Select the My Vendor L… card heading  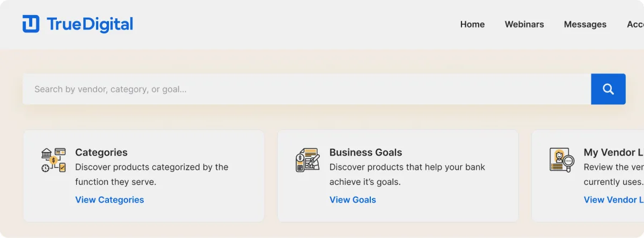613,153
